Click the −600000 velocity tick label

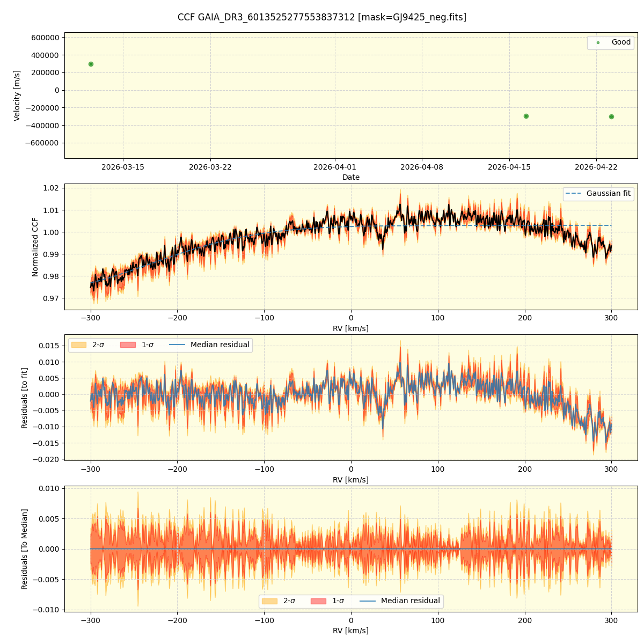tap(42, 143)
